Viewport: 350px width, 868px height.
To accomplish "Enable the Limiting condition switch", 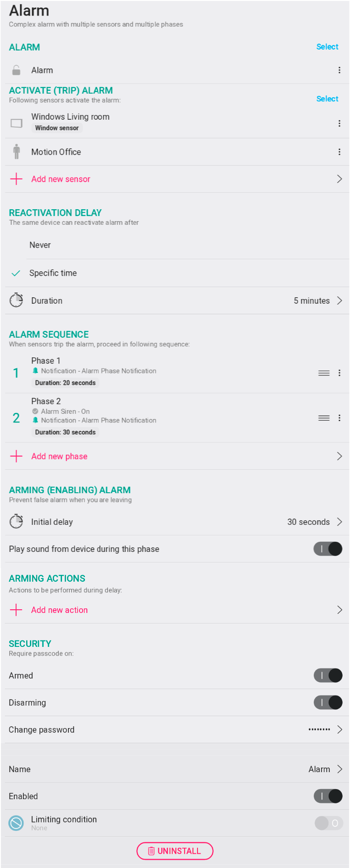I will tap(328, 823).
